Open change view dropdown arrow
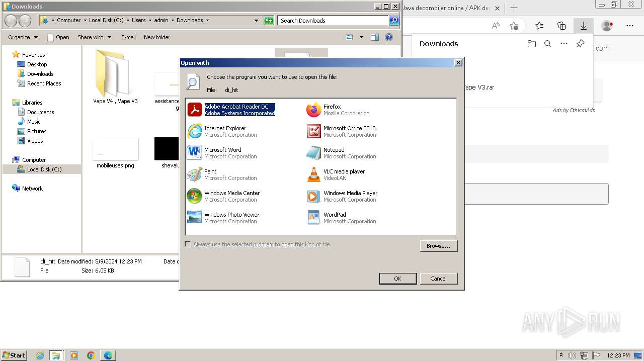This screenshot has width=644, height=362. (x=362, y=37)
